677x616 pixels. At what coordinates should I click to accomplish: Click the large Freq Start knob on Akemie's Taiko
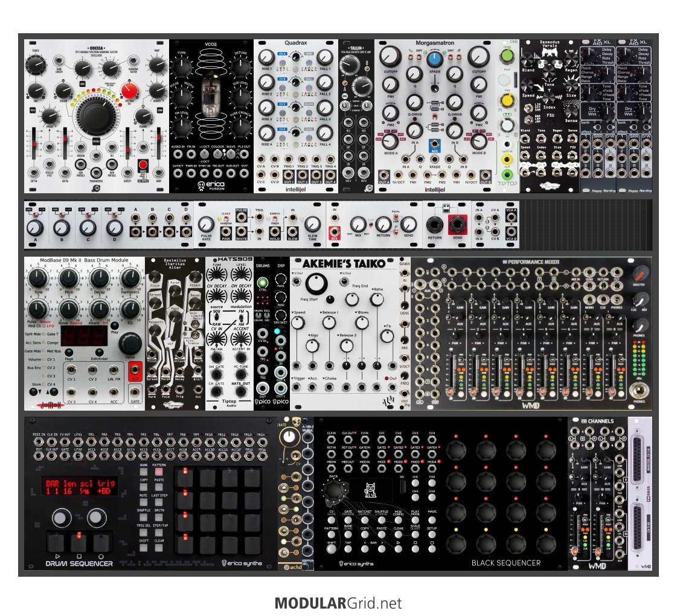click(x=316, y=284)
